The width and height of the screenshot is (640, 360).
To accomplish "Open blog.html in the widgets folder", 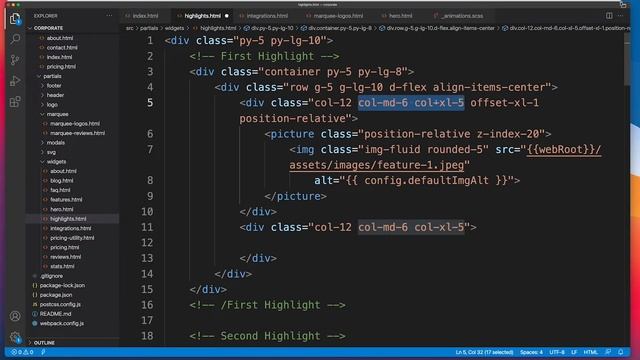I will 62,180.
